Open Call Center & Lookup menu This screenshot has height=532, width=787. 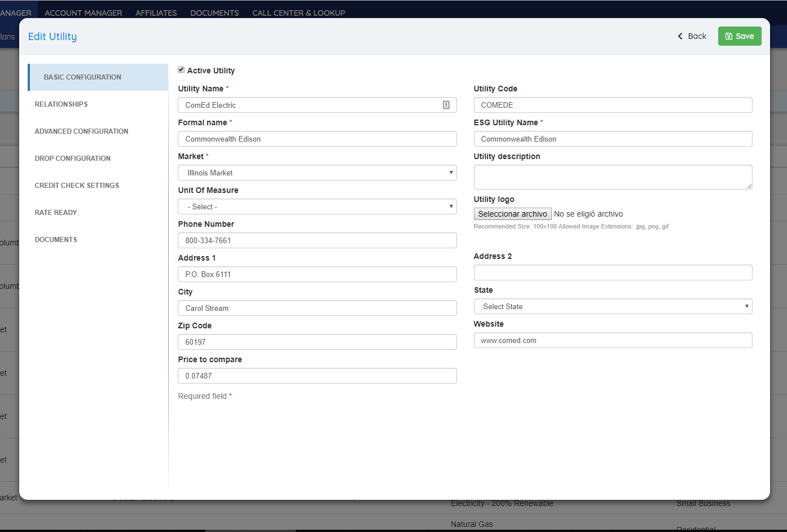(299, 13)
